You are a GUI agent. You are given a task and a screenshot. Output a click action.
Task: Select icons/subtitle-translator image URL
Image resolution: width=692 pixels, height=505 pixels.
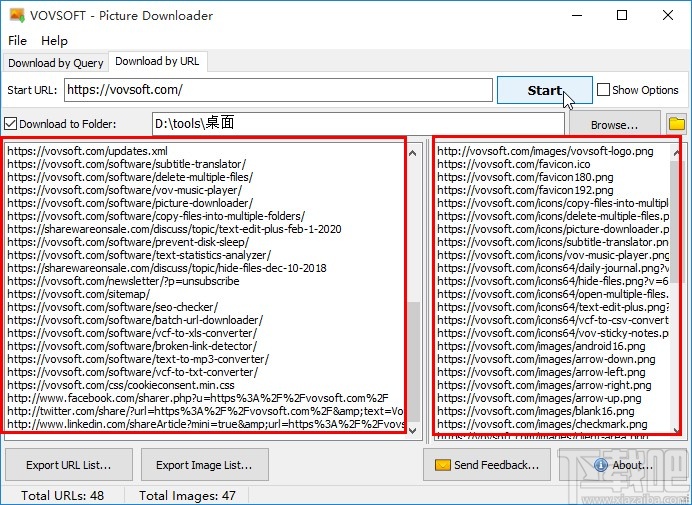click(x=553, y=242)
